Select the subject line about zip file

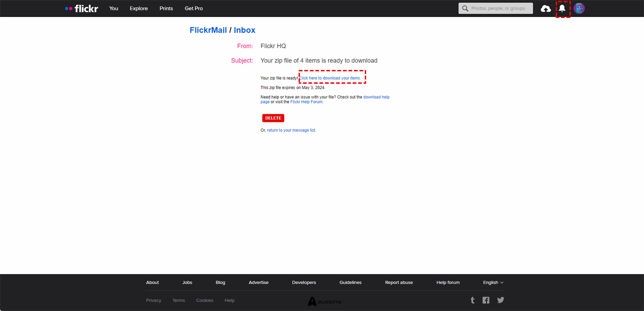coord(319,60)
